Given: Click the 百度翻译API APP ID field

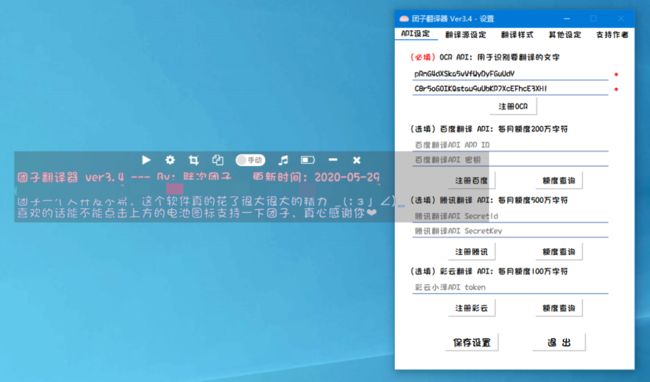Looking at the screenshot, I should pyautogui.click(x=510, y=145).
